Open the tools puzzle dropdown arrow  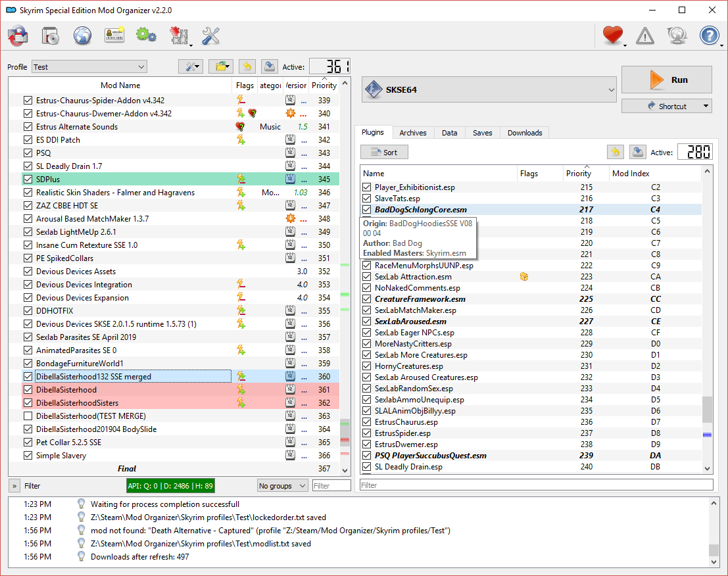(x=191, y=45)
